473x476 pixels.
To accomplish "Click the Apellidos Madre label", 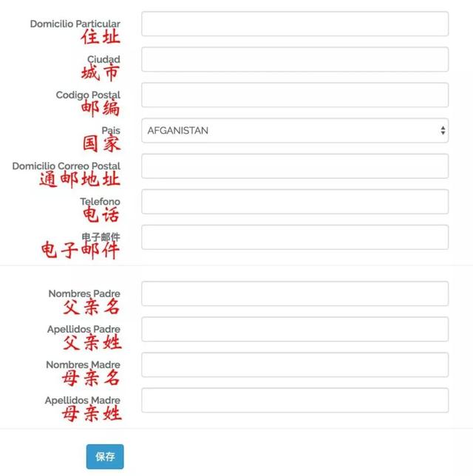I will [x=82, y=400].
